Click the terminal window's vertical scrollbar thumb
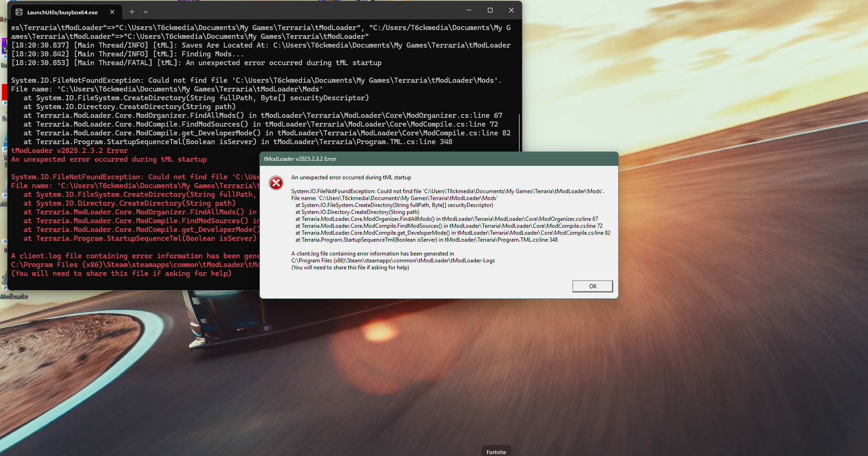Screen dimensions: 868x456 point(520,133)
